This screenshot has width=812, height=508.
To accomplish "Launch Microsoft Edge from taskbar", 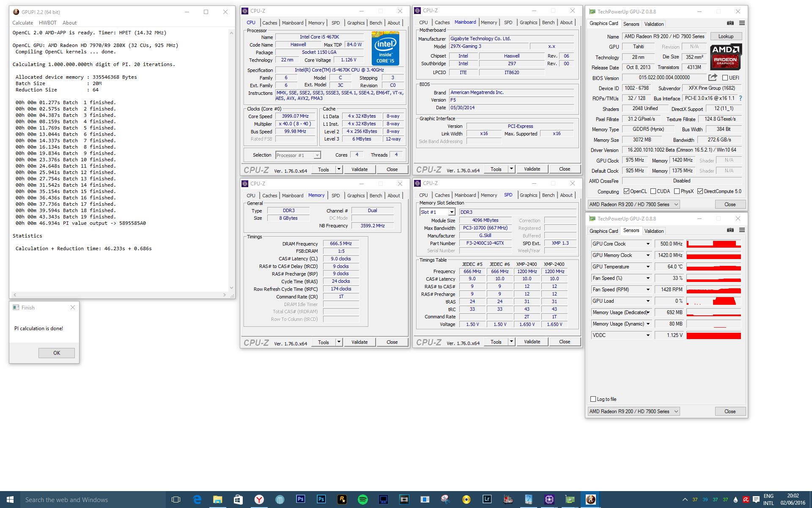I will pos(197,500).
